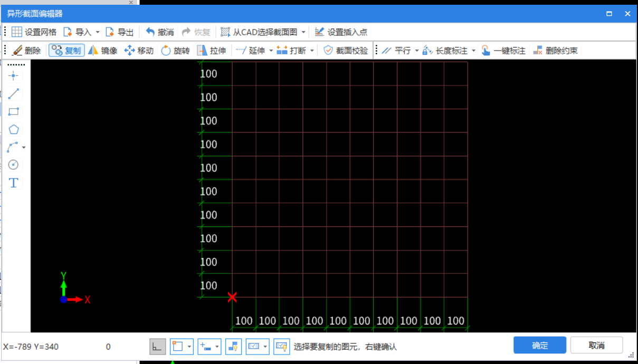Select the pentagon polygon tool
The height and width of the screenshot is (364, 638).
(x=14, y=129)
